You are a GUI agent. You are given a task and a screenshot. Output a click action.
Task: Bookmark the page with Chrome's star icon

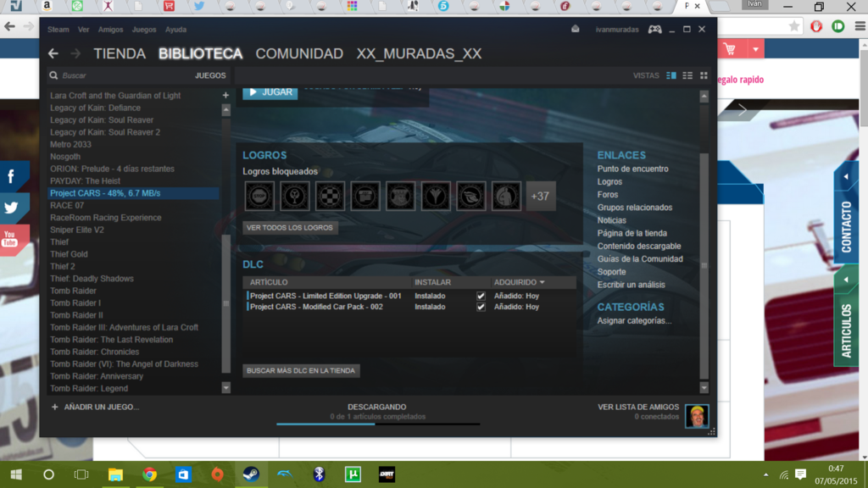tap(794, 26)
